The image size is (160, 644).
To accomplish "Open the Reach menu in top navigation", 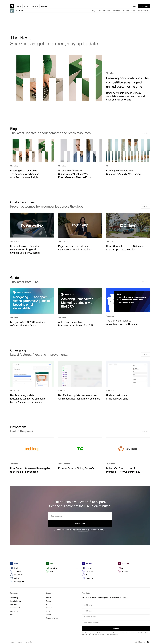I will point(18,6).
